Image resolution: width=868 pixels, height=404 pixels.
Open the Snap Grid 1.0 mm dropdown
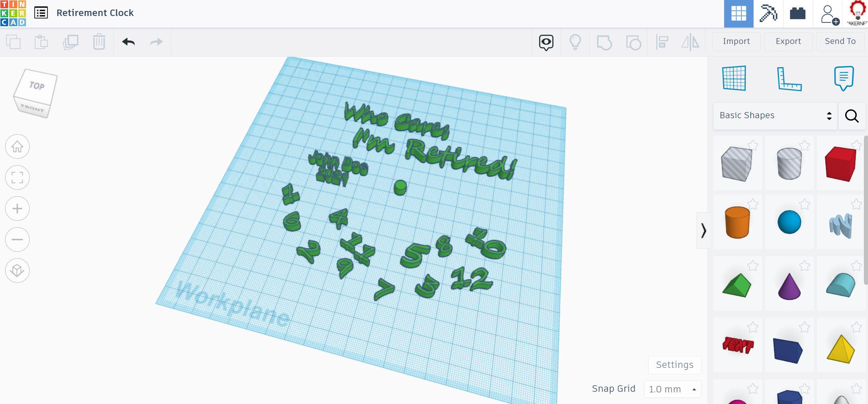click(x=672, y=389)
